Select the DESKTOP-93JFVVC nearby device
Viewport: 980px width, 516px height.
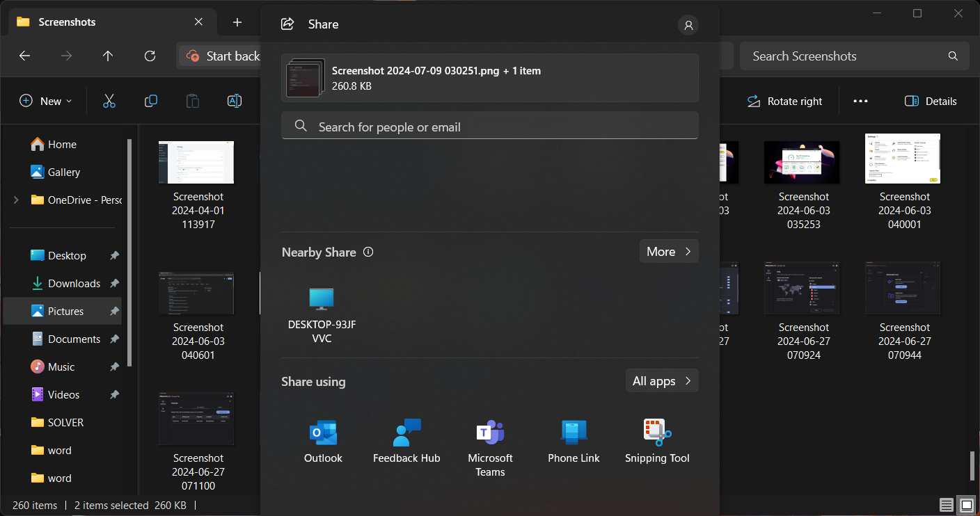[322, 311]
